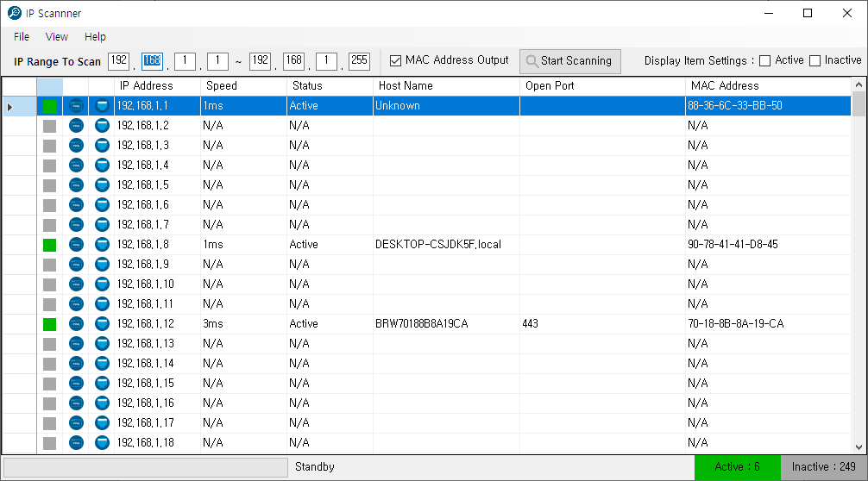Click the ping (ms) icon for 192.168.1.18

click(76, 443)
